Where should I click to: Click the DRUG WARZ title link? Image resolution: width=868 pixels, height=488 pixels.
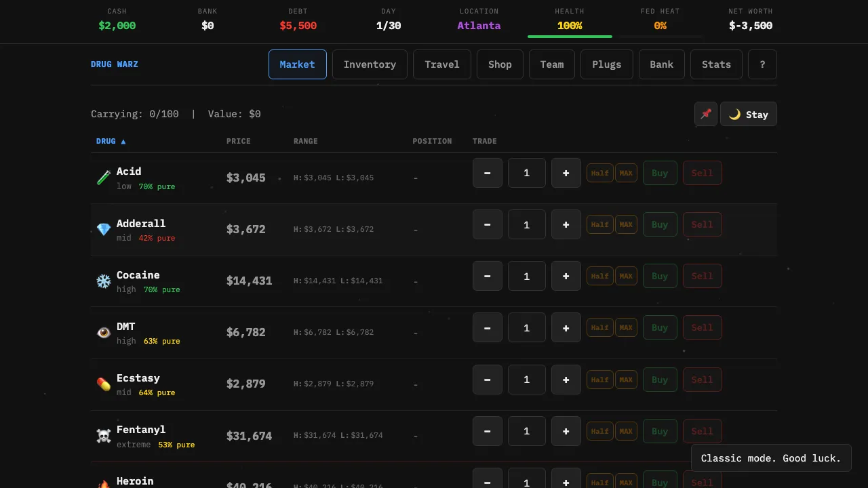[x=115, y=64]
